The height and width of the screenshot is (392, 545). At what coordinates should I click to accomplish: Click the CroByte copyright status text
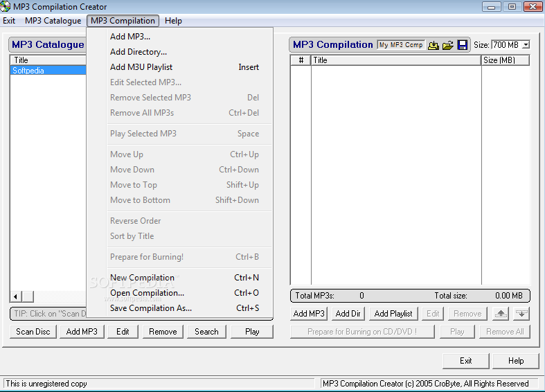[x=426, y=384]
